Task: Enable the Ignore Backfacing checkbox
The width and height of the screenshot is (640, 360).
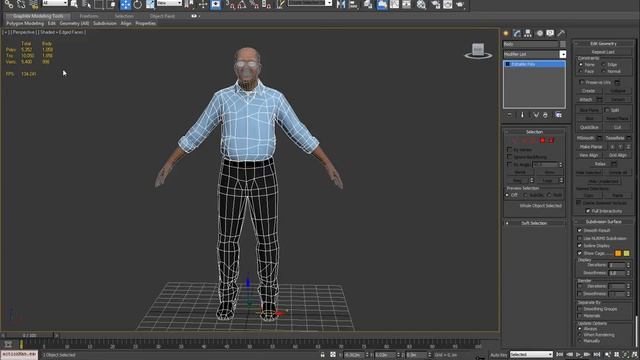Action: tap(509, 157)
